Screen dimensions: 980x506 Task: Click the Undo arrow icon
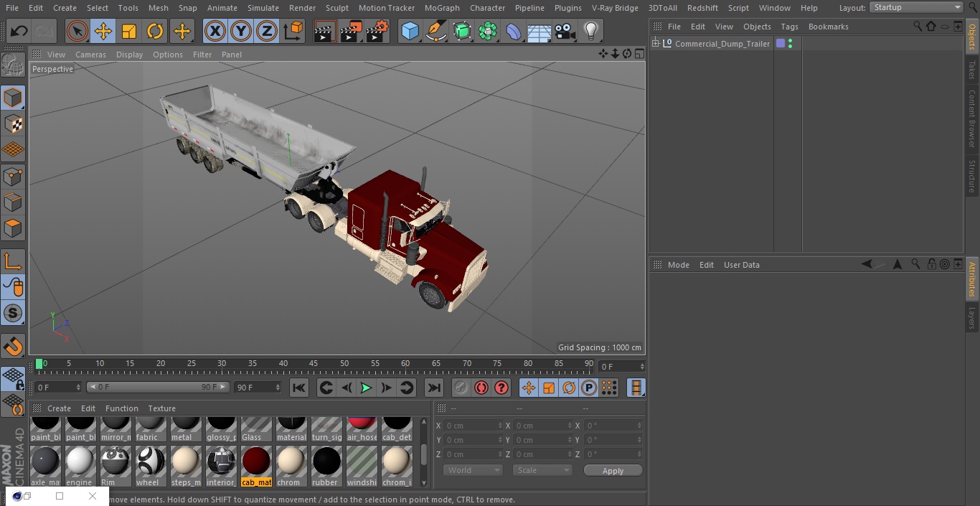pyautogui.click(x=19, y=31)
